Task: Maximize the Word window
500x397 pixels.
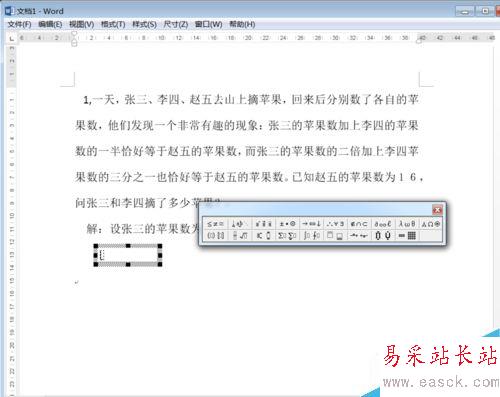Action: (x=485, y=11)
